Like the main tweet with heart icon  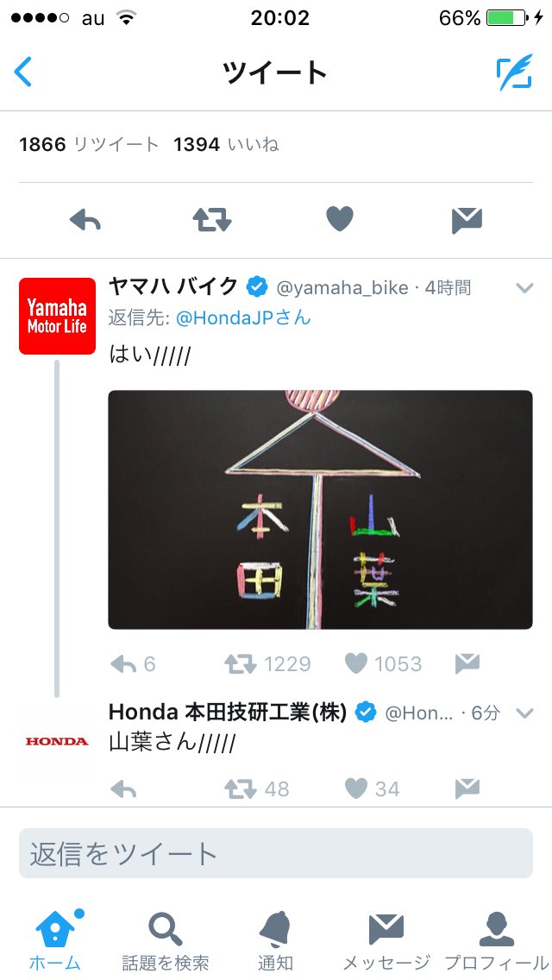340,219
